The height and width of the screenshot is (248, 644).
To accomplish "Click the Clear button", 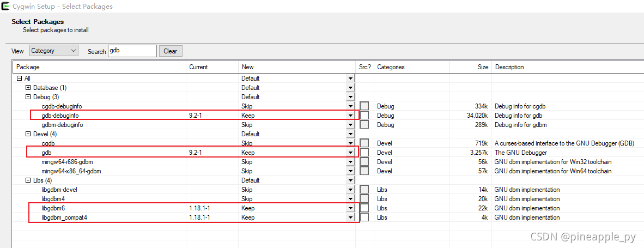I will pos(171,51).
